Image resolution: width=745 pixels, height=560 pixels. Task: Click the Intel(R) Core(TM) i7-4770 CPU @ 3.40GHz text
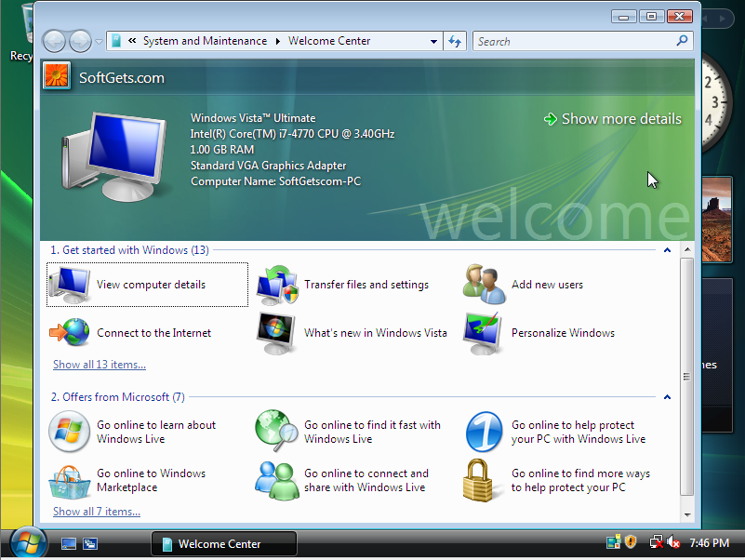tap(292, 134)
